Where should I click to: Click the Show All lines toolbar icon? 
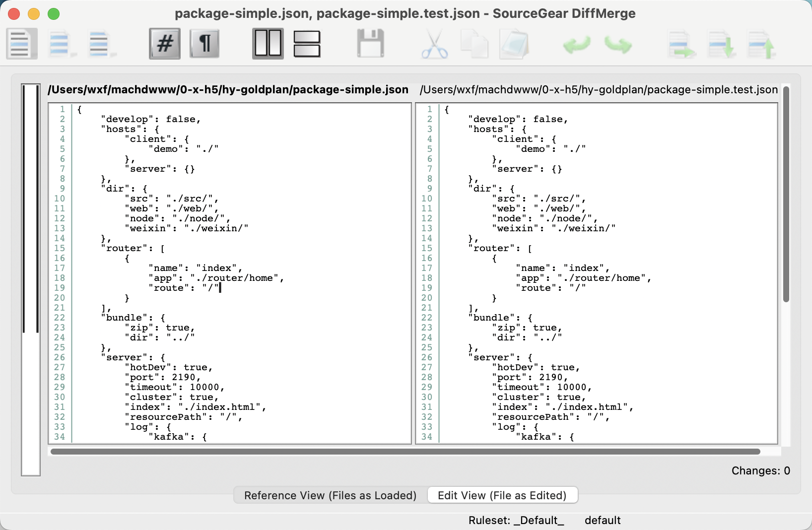pyautogui.click(x=21, y=44)
